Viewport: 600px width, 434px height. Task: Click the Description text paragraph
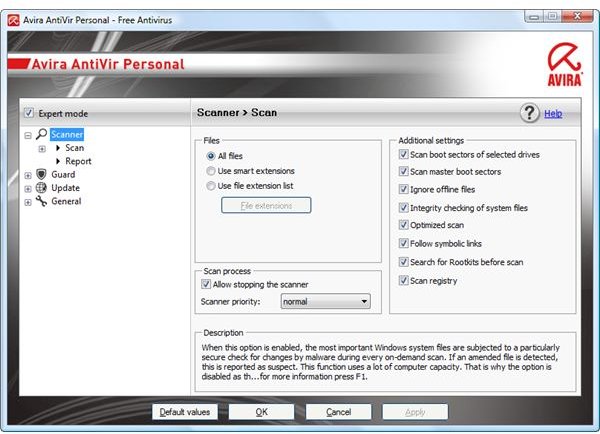380,362
